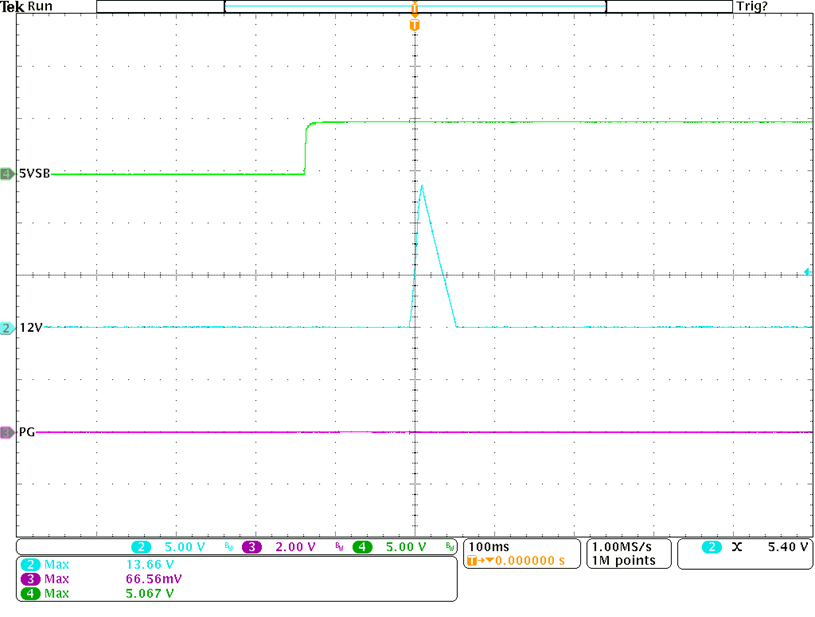
Task: Select the 5VSB channel 4 ground marker
Action: [x=8, y=174]
